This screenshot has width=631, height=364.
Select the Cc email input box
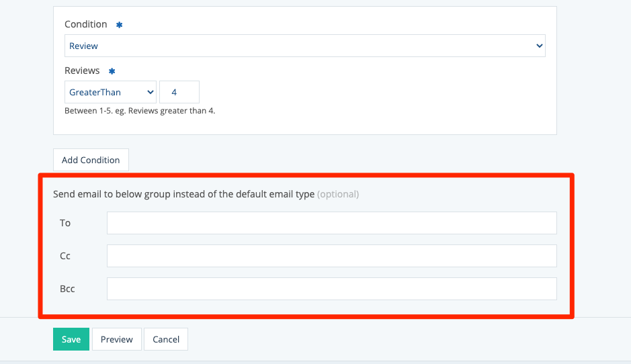pos(331,256)
